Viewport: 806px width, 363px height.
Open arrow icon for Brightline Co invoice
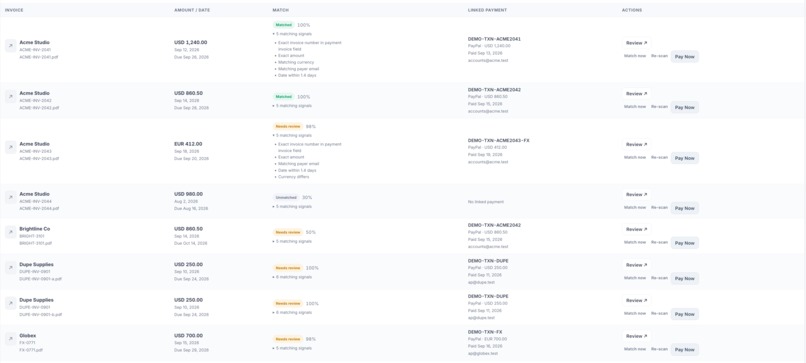(10, 232)
